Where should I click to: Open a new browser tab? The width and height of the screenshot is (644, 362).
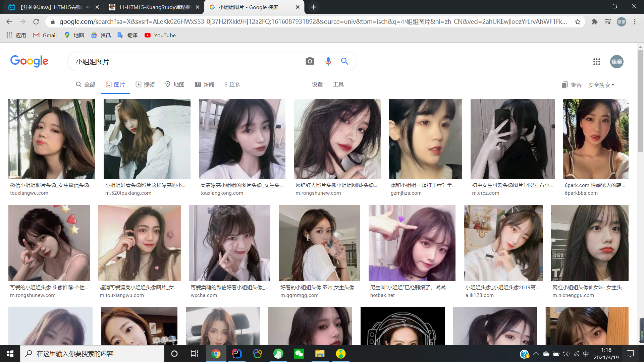coord(313,7)
